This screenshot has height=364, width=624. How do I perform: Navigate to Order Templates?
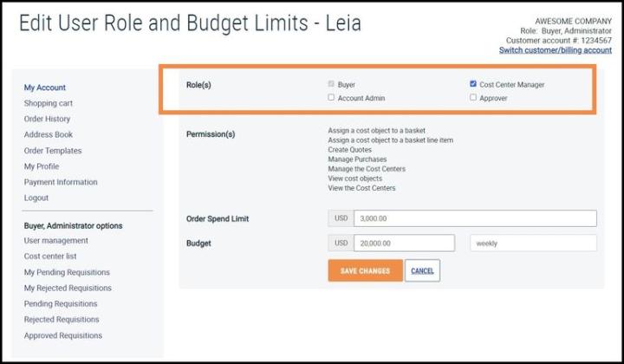pyautogui.click(x=53, y=151)
